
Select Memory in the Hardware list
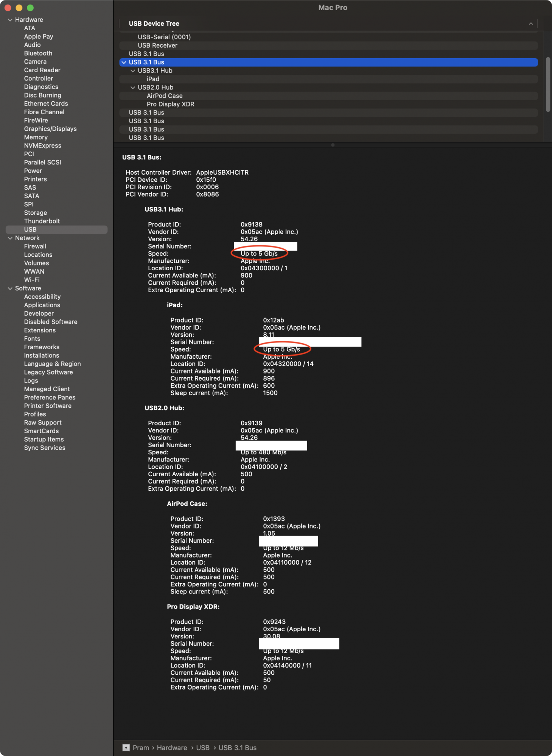(x=36, y=137)
